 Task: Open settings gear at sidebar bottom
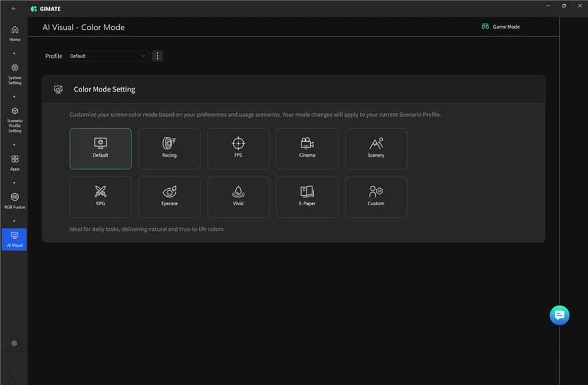tap(14, 343)
